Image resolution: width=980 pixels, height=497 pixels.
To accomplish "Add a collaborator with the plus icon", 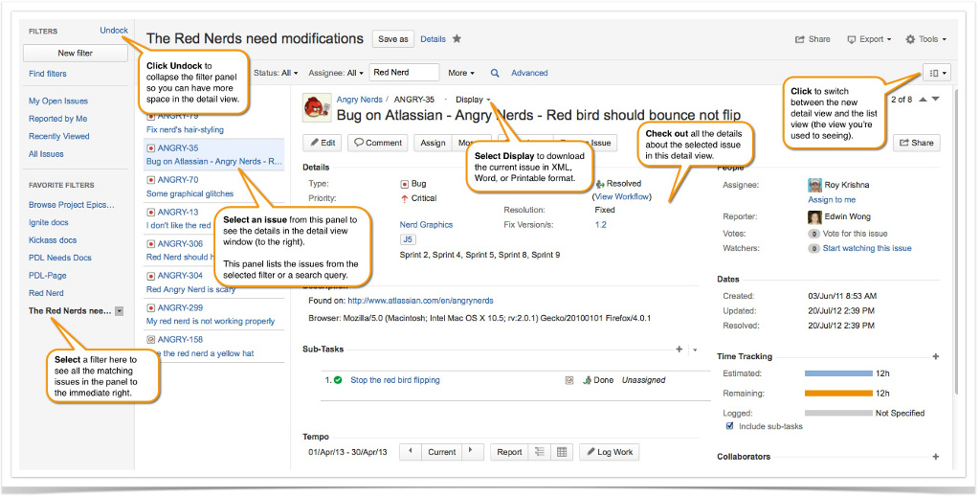I will (x=935, y=457).
